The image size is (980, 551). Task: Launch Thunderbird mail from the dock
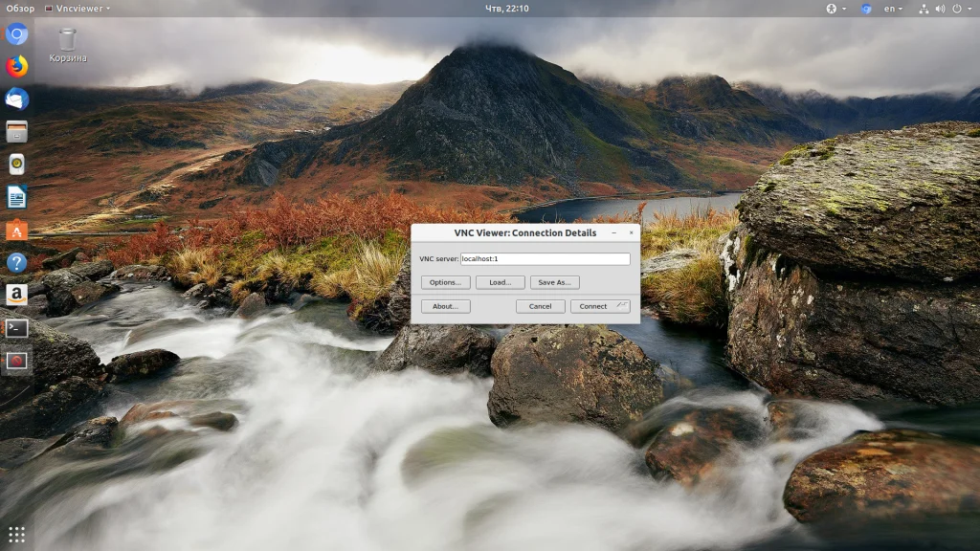coord(16,99)
